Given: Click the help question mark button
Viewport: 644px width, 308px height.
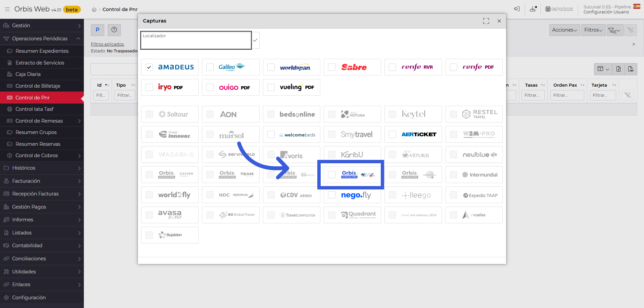Looking at the screenshot, I should 114,30.
